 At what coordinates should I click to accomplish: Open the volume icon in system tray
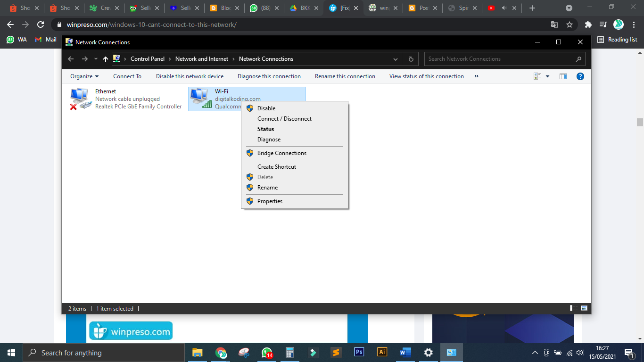(579, 352)
